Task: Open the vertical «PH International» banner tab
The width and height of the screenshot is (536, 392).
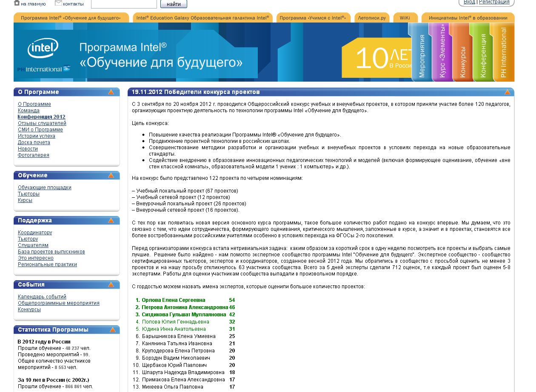Action: (503, 52)
